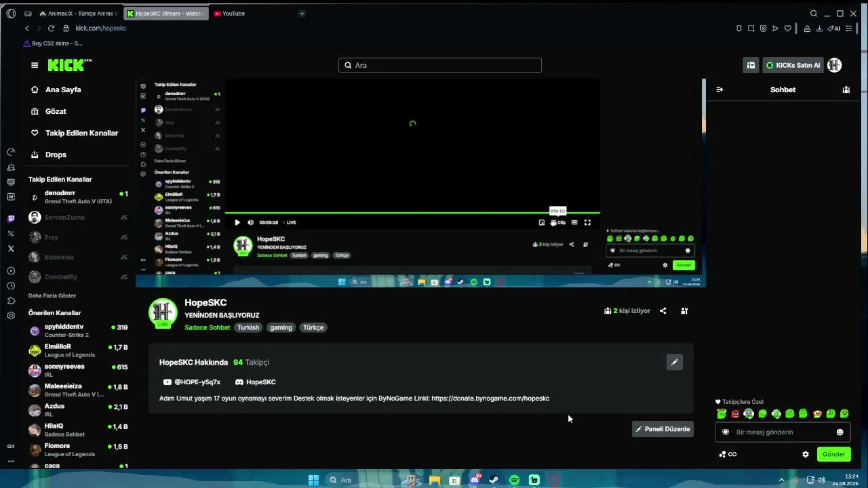868x488 pixels.
Task: Insert the angry red emote
Action: click(x=735, y=413)
